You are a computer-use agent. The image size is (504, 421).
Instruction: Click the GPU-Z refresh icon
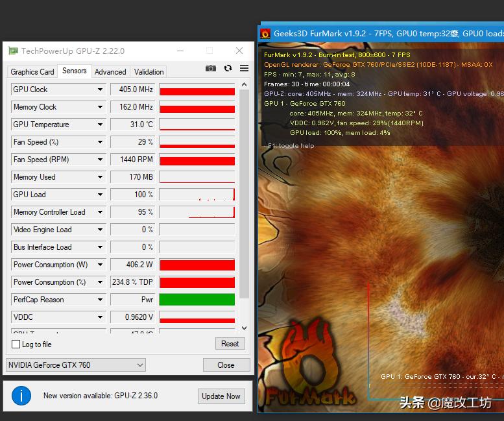point(228,68)
